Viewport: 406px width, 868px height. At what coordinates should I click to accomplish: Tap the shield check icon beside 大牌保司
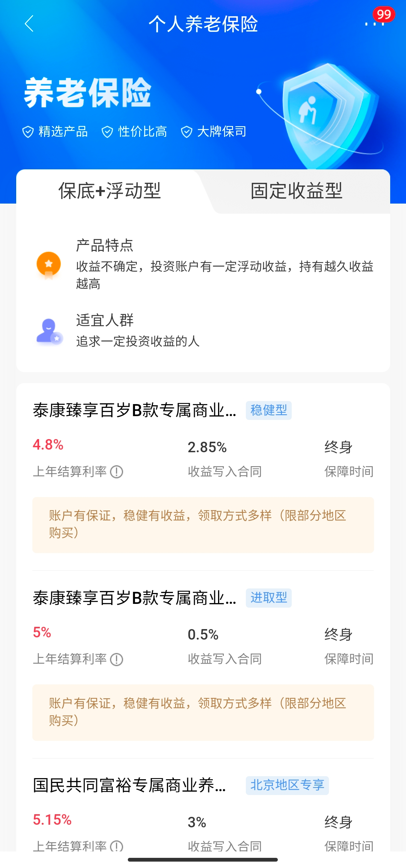point(186,132)
